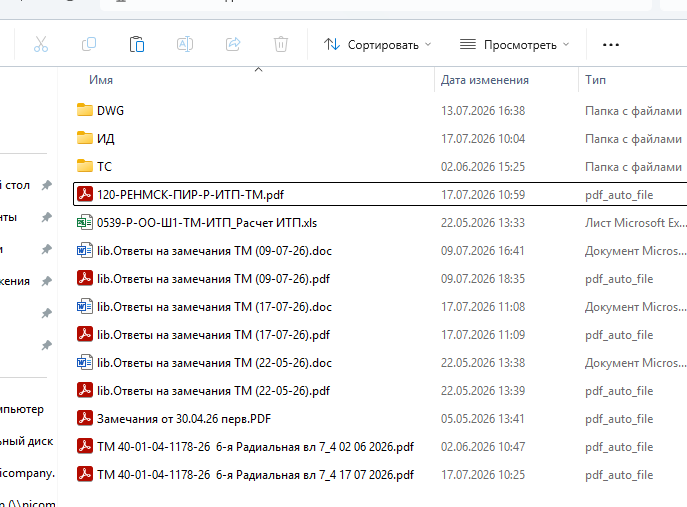Select the DWG folder icon
Screen dimensions: 687x507
(85, 110)
